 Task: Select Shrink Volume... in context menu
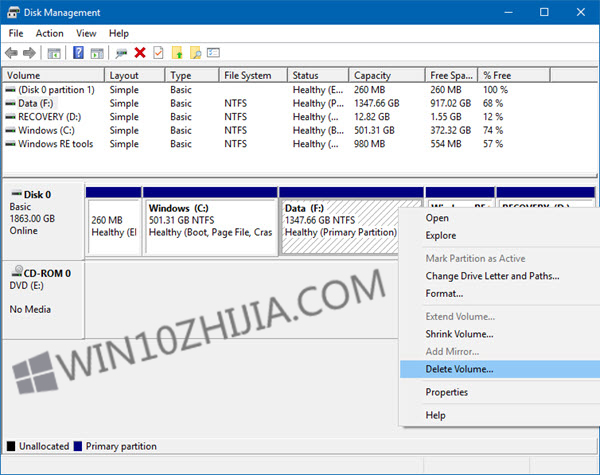tap(500, 334)
